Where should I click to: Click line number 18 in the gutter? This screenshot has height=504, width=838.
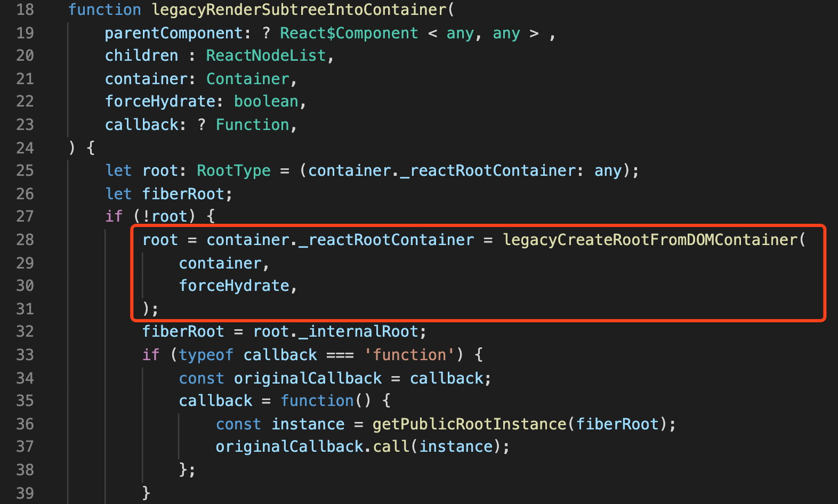(x=25, y=10)
